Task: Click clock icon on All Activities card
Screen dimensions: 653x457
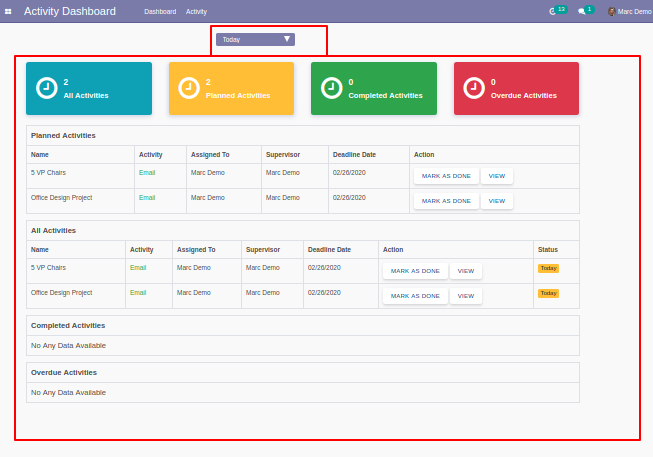Action: (x=47, y=88)
